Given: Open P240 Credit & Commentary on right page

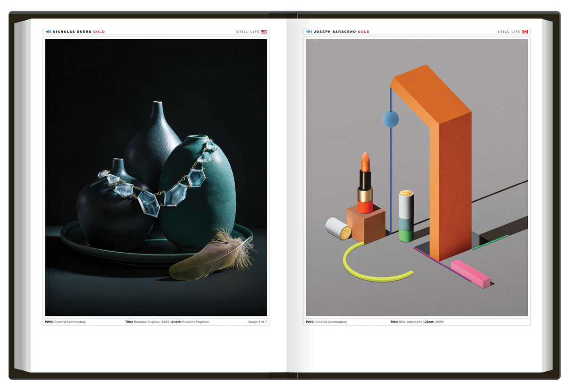Looking at the screenshot, I should pos(326,322).
